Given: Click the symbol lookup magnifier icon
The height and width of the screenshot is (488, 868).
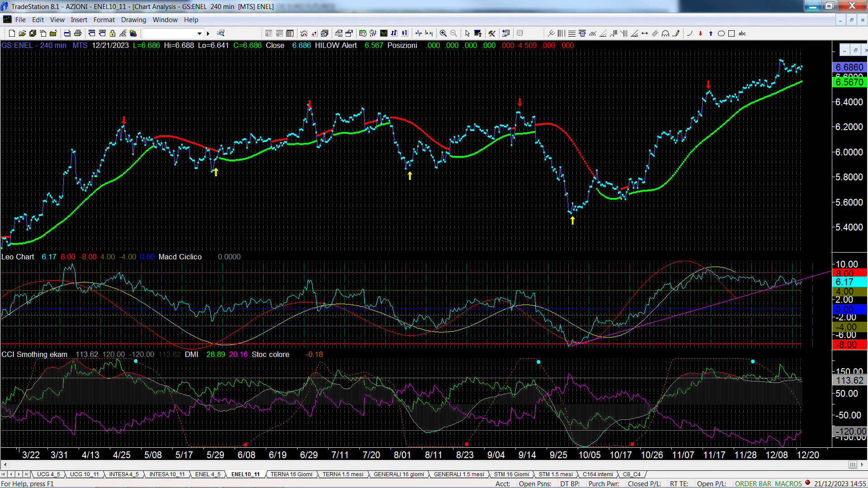Looking at the screenshot, I should coord(221,33).
